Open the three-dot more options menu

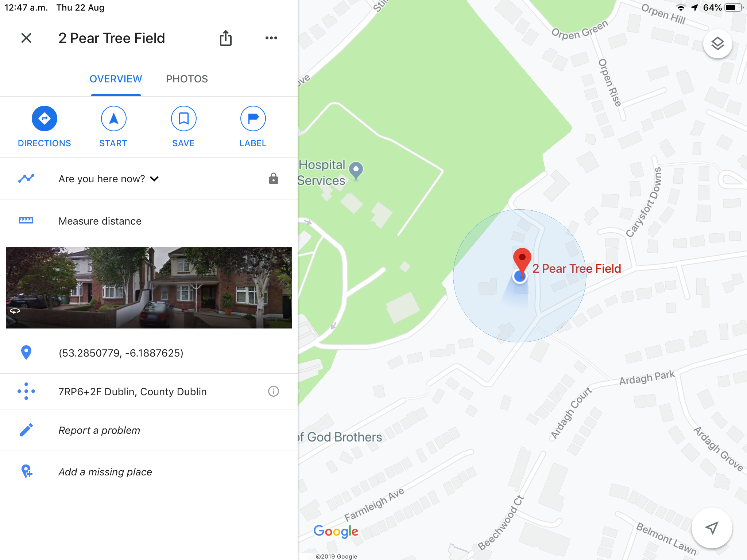click(271, 38)
